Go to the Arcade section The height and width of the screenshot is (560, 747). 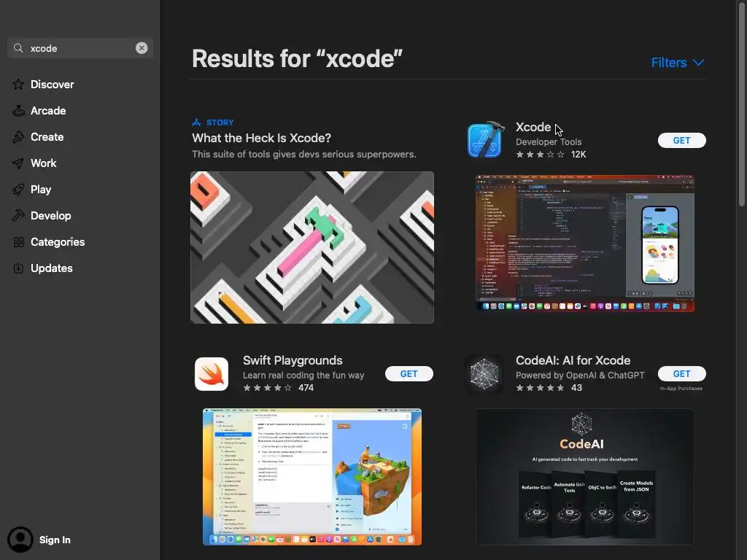pyautogui.click(x=48, y=111)
